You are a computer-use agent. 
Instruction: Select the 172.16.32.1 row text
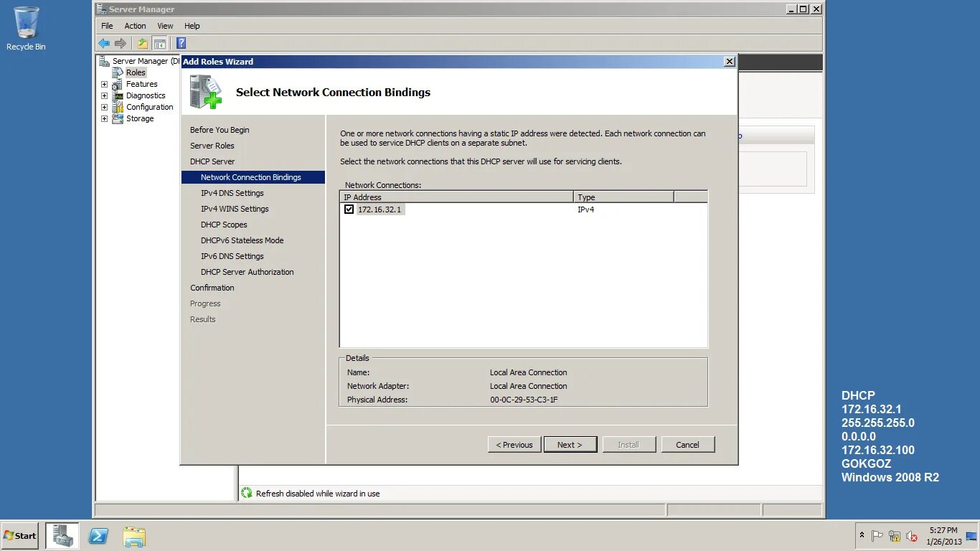[380, 209]
